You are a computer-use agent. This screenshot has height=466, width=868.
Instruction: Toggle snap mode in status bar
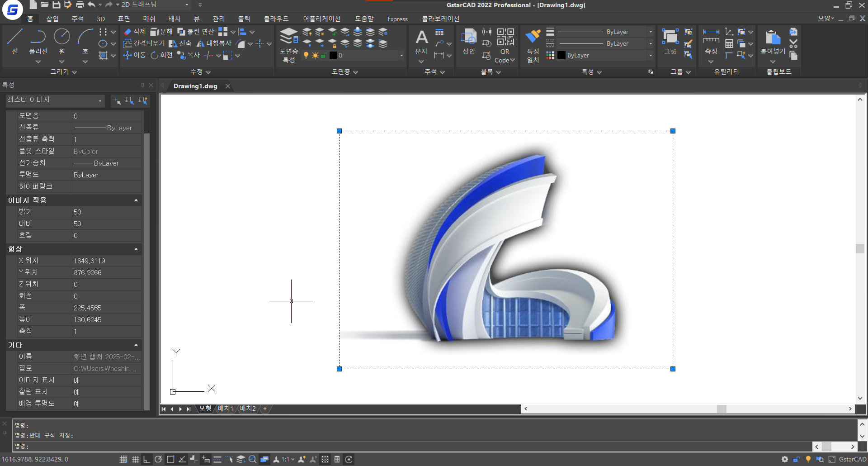[123, 459]
